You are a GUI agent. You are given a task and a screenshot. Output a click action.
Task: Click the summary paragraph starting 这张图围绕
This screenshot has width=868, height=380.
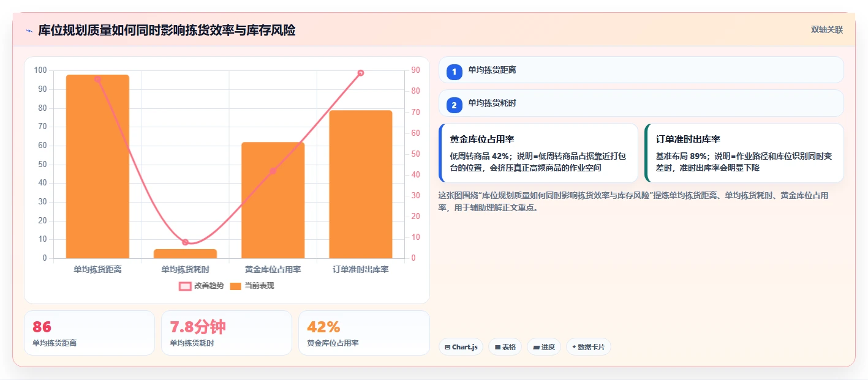click(x=634, y=201)
